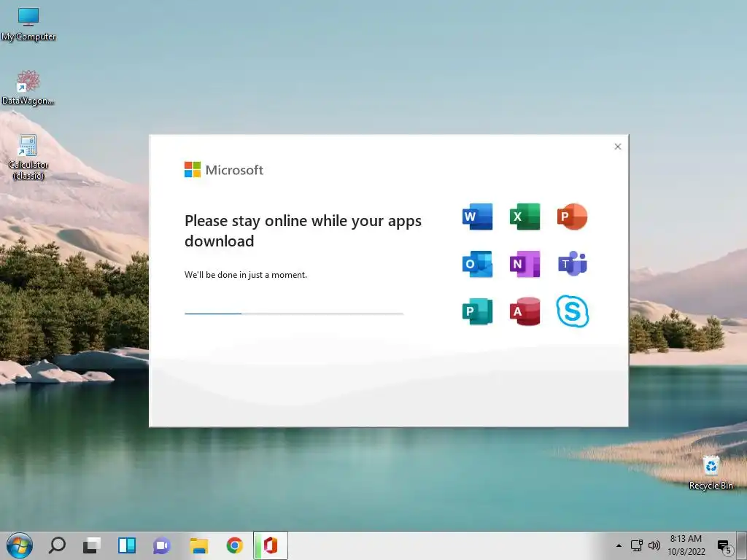
Task: Show hidden system tray icons
Action: (x=619, y=545)
